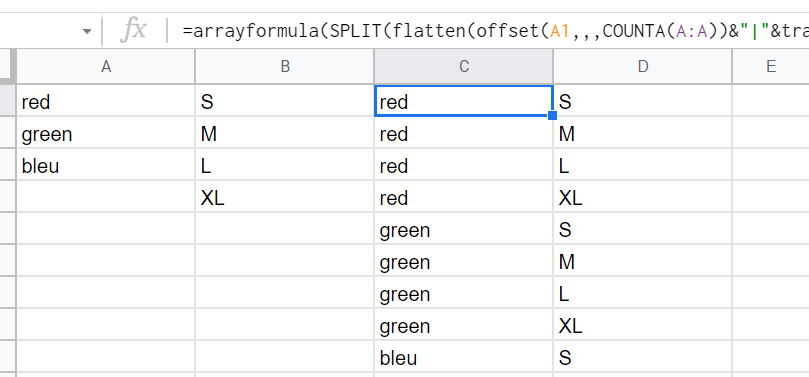The height and width of the screenshot is (377, 809).
Task: Select column A header
Action: tap(106, 66)
